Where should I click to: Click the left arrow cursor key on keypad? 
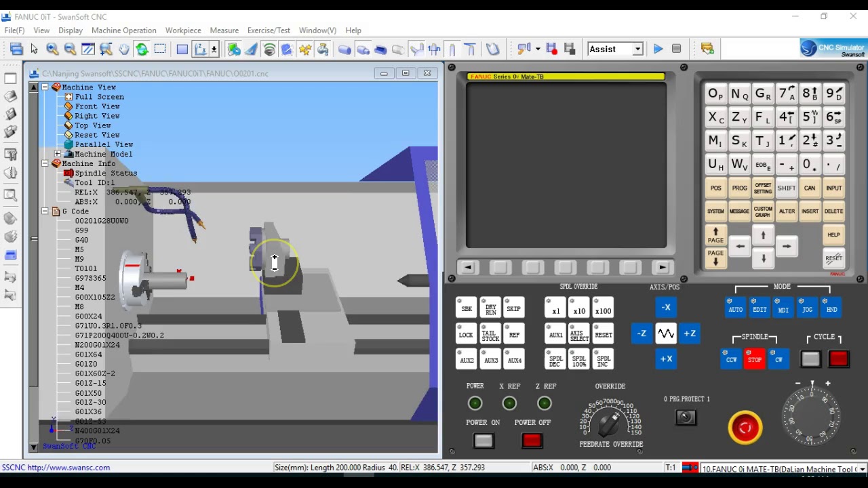(x=740, y=247)
